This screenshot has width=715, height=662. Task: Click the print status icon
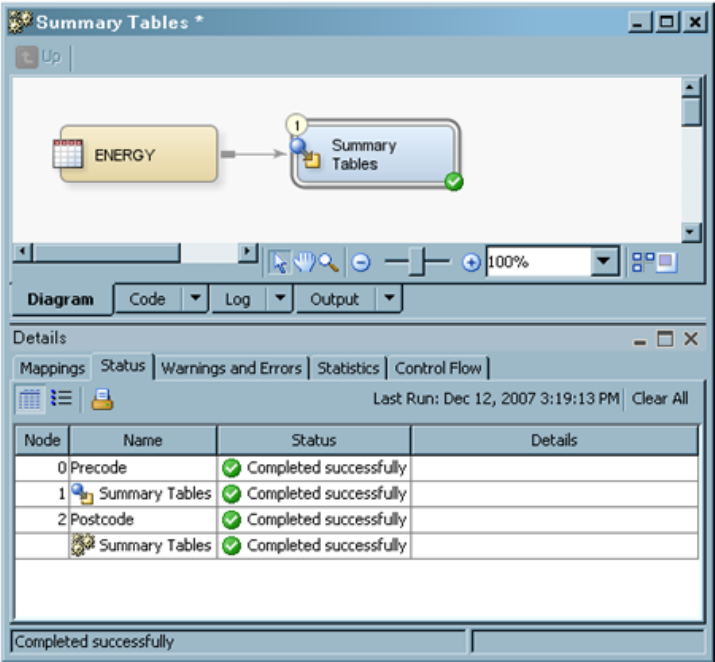102,399
